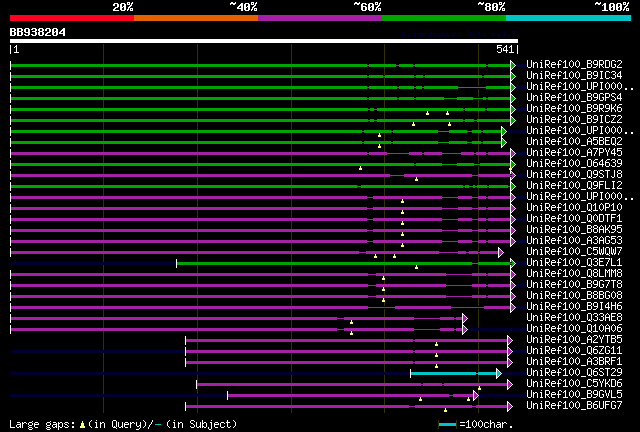This screenshot has height=432, width=640.
Task: Click the cyan ~100% identity color band
Action: [x=568, y=18]
